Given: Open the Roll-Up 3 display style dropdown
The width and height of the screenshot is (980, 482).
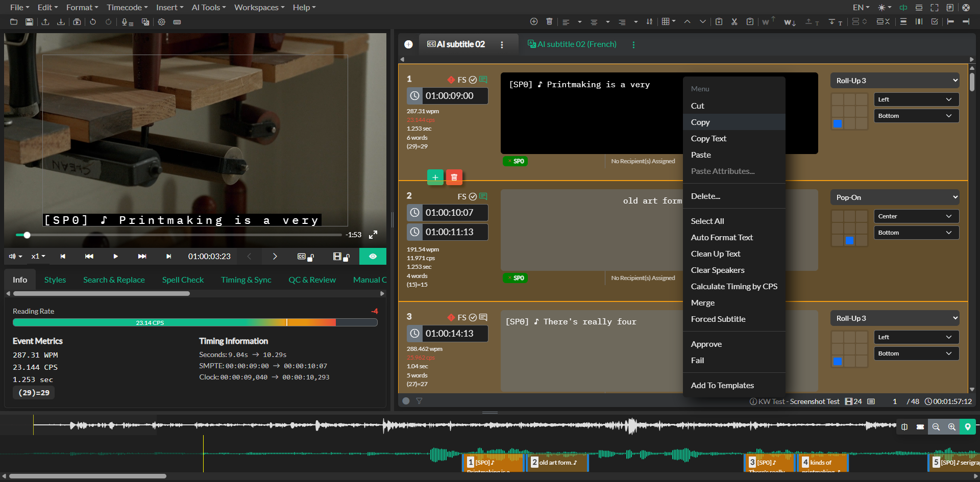Looking at the screenshot, I should (x=894, y=80).
